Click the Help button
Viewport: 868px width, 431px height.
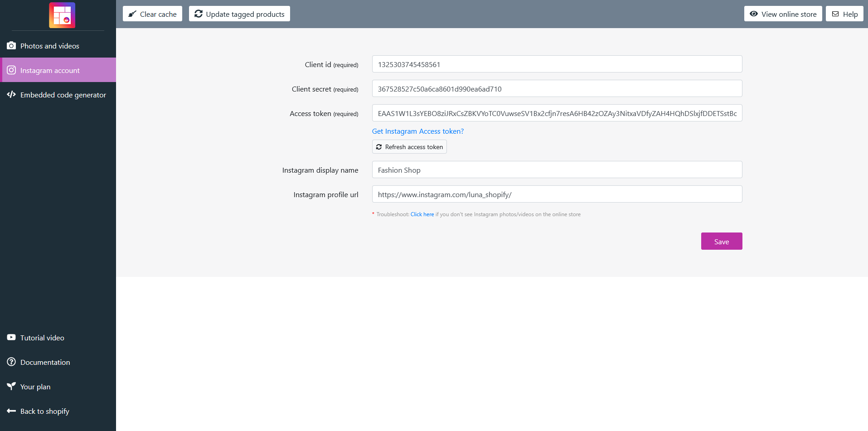pyautogui.click(x=844, y=14)
